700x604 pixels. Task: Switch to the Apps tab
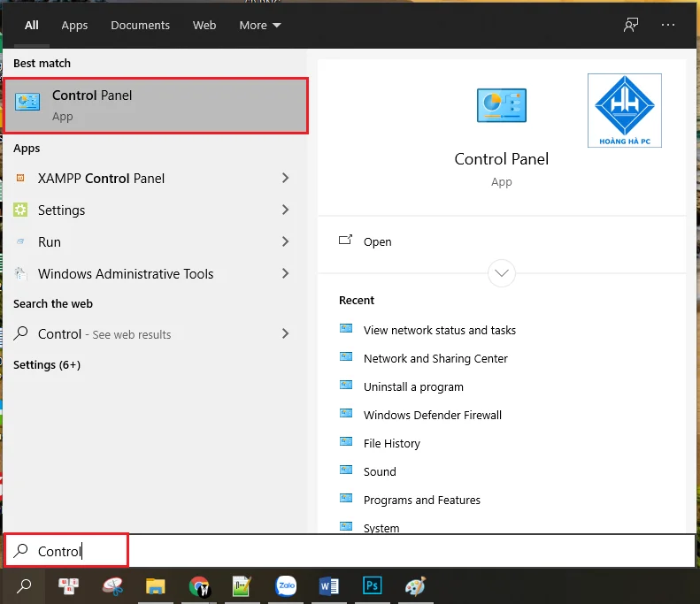coord(74,26)
